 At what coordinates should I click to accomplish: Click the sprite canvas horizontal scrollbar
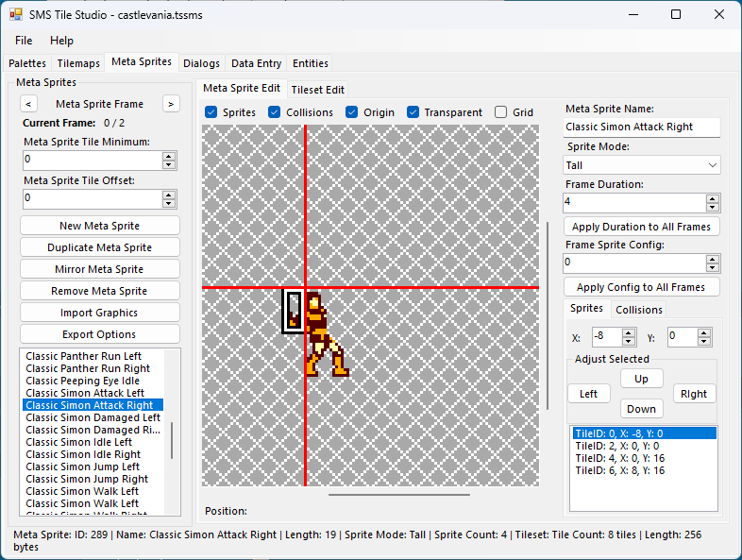399,495
